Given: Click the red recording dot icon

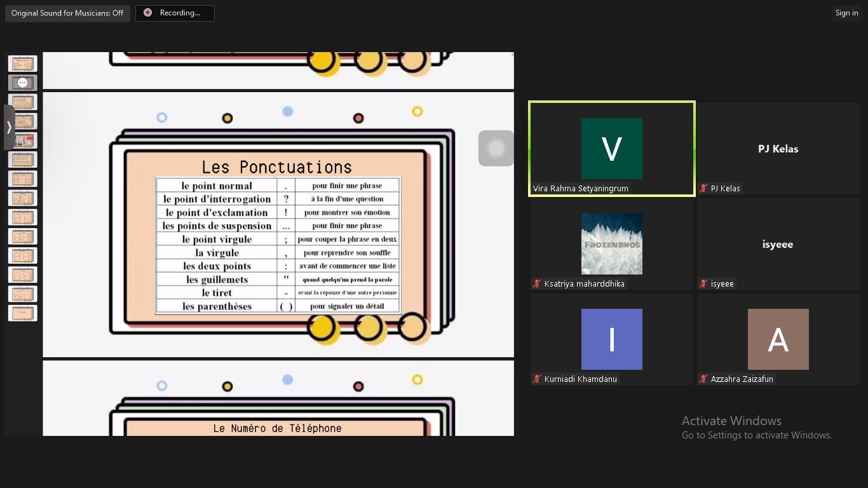Looking at the screenshot, I should pos(148,13).
